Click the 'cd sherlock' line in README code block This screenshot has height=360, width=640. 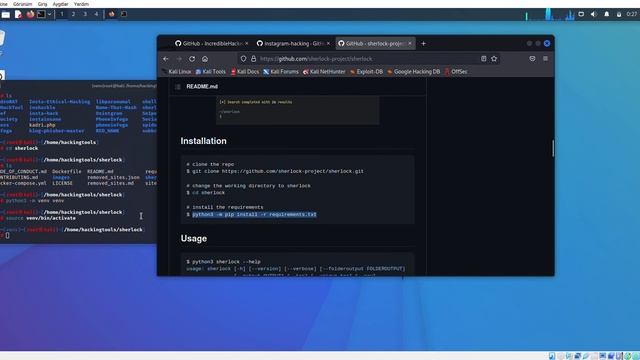[x=206, y=193]
